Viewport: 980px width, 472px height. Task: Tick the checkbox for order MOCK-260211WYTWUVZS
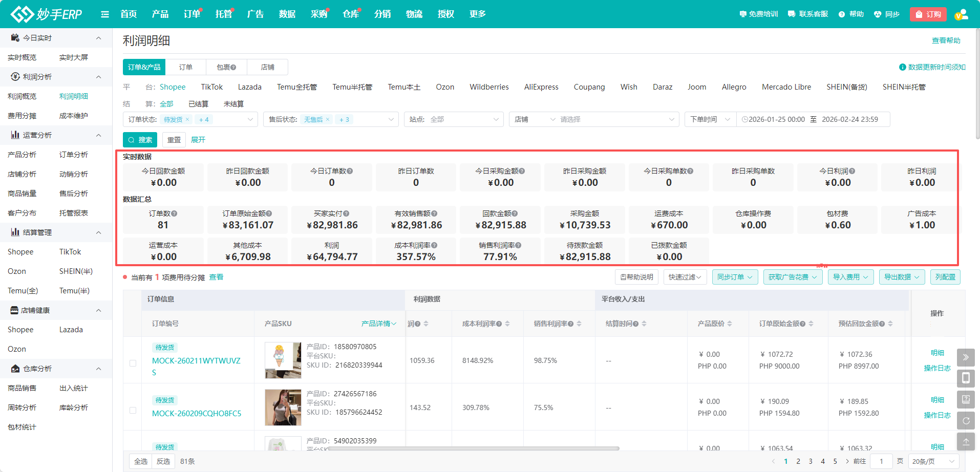pos(133,363)
